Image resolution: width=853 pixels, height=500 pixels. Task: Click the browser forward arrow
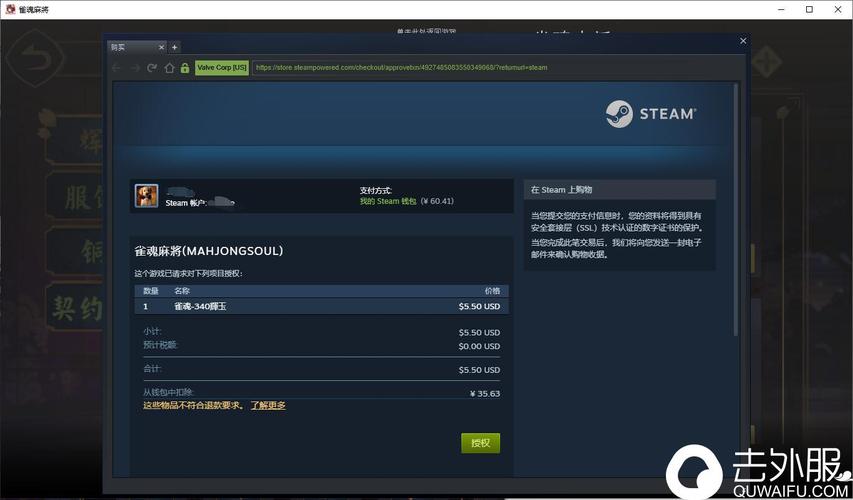tap(134, 68)
